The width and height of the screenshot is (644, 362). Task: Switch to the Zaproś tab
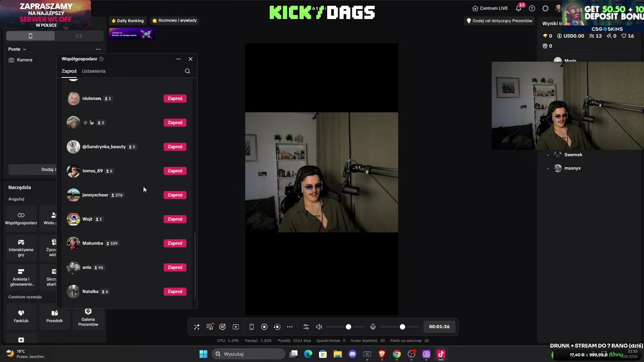[69, 71]
